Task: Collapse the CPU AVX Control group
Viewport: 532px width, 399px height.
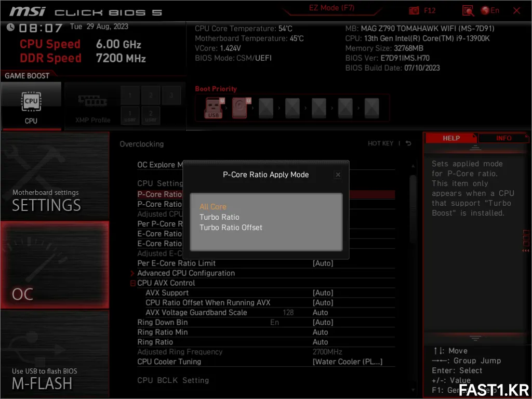Action: tap(133, 283)
